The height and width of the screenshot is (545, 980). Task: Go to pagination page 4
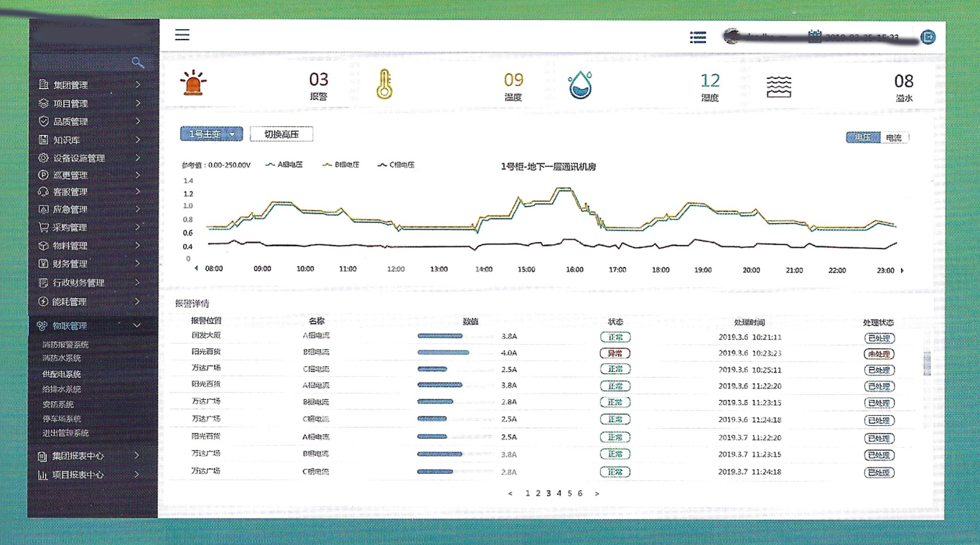click(559, 493)
